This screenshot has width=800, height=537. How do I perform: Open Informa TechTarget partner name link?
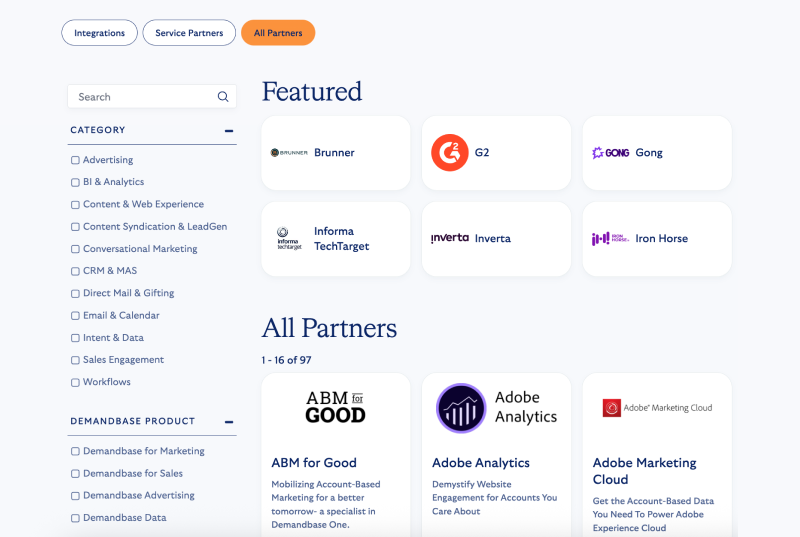pyautogui.click(x=341, y=238)
